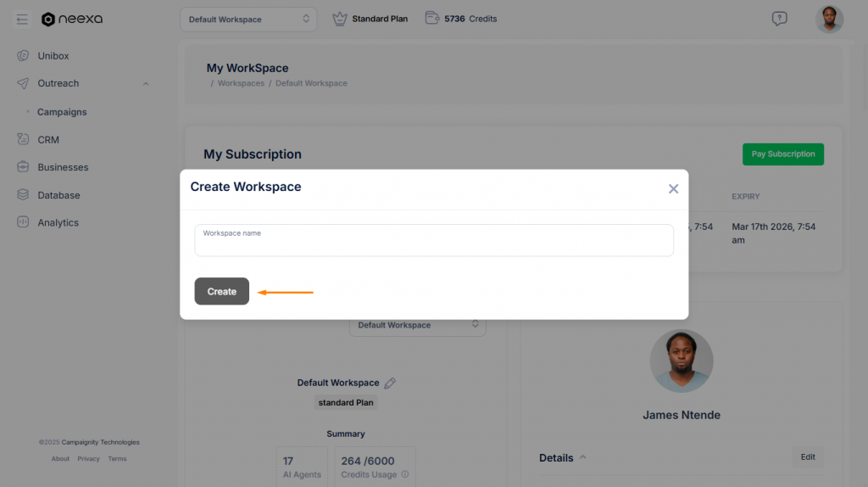The width and height of the screenshot is (868, 487).
Task: Click the Default Workspace breadcrumb
Action: (311, 83)
